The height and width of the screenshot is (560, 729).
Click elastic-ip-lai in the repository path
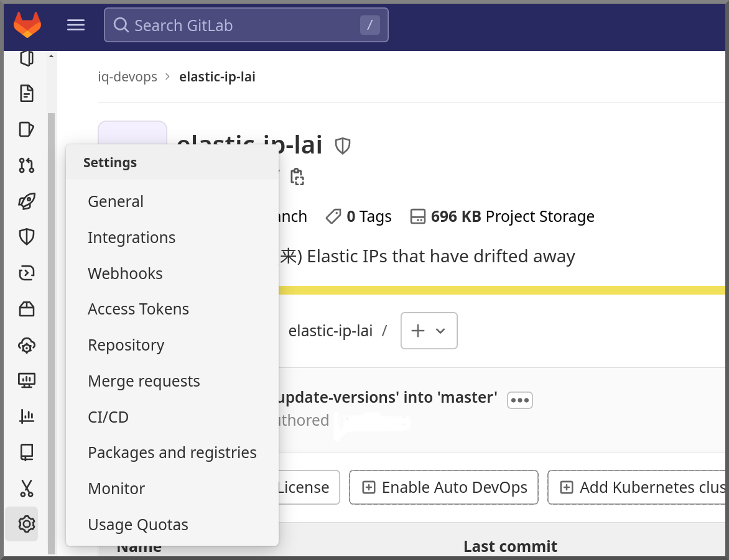(x=330, y=331)
